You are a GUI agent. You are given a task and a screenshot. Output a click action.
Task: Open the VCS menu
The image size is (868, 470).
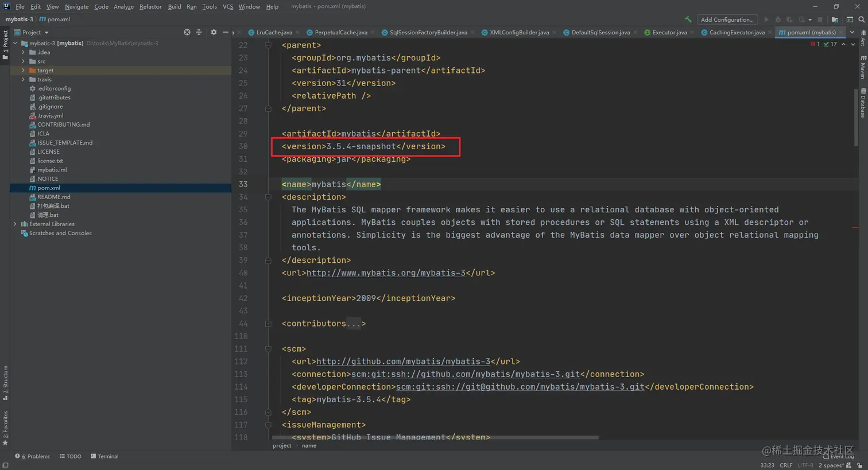(228, 6)
